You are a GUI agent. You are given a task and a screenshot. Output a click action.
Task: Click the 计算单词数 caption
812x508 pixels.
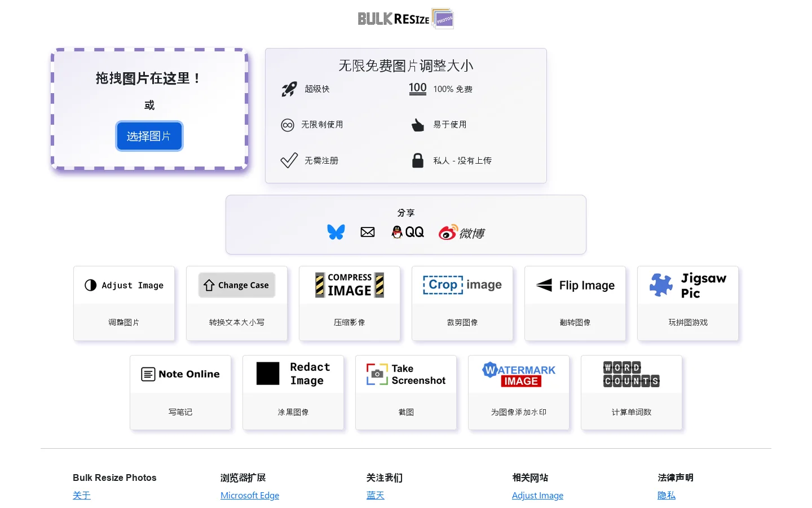(x=632, y=412)
